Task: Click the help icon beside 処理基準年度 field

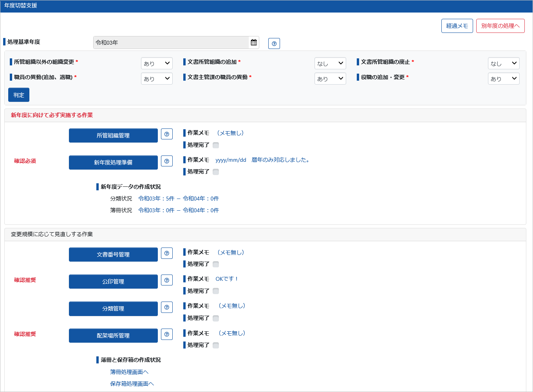Action: click(x=274, y=43)
